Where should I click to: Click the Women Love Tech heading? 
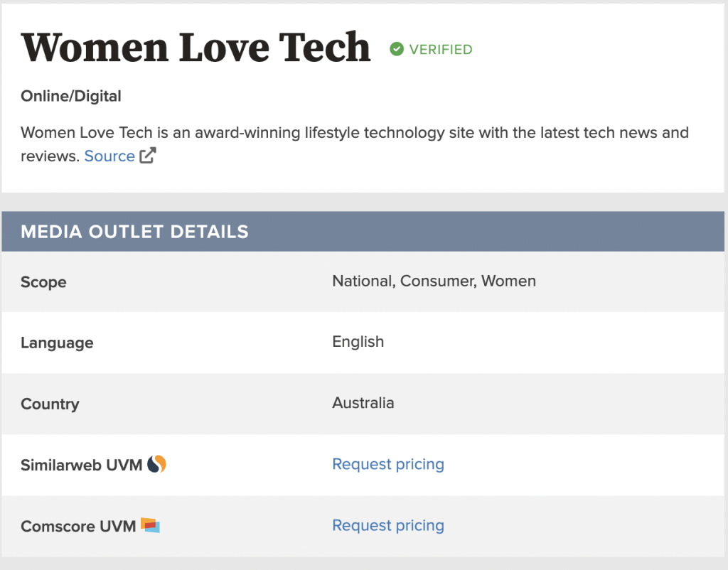click(x=196, y=47)
